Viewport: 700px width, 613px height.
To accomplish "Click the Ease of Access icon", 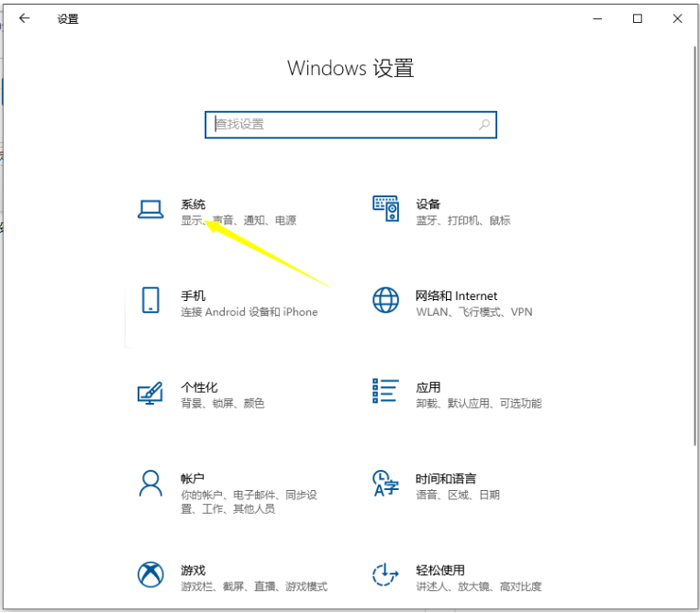I will pos(385,574).
